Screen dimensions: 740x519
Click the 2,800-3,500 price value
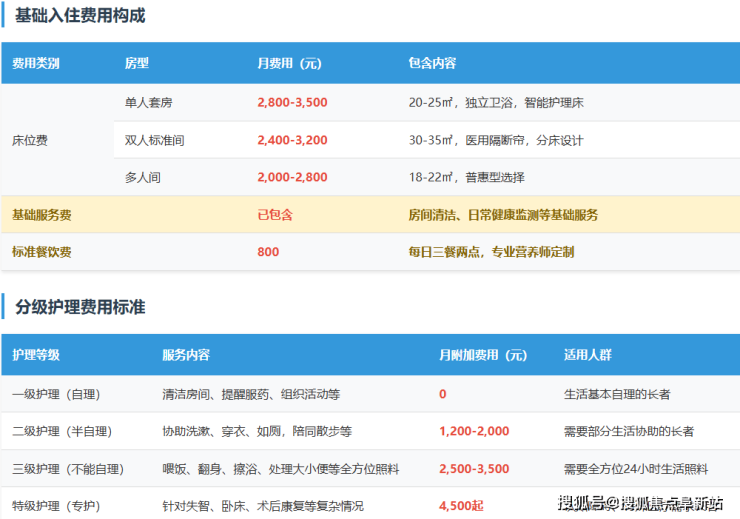click(x=292, y=102)
